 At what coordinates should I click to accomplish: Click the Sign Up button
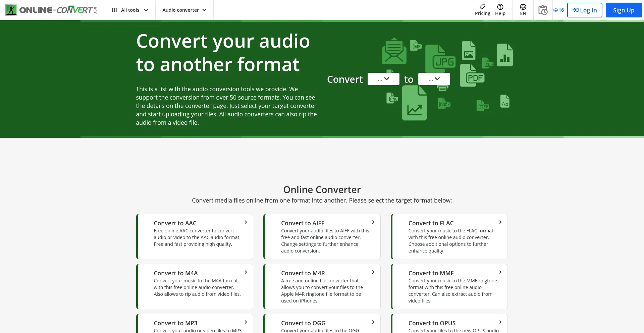coord(624,10)
